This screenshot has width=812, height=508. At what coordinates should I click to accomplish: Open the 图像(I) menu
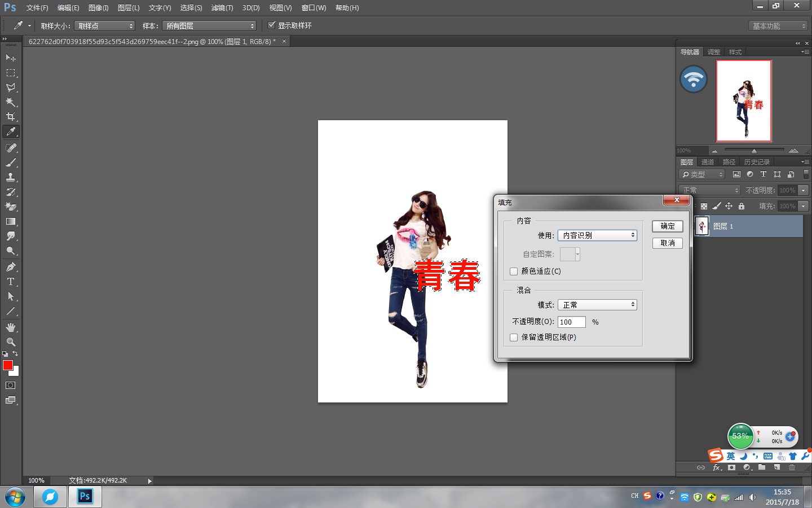click(x=98, y=8)
